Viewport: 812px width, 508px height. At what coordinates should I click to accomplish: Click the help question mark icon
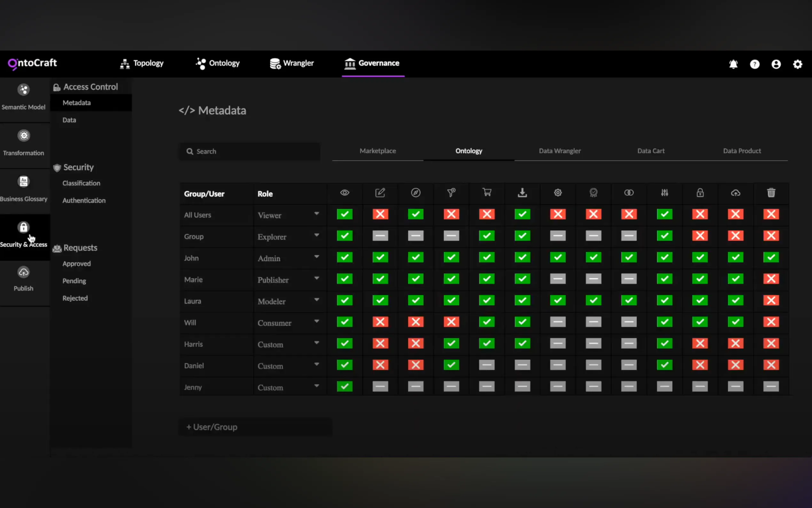pos(754,64)
